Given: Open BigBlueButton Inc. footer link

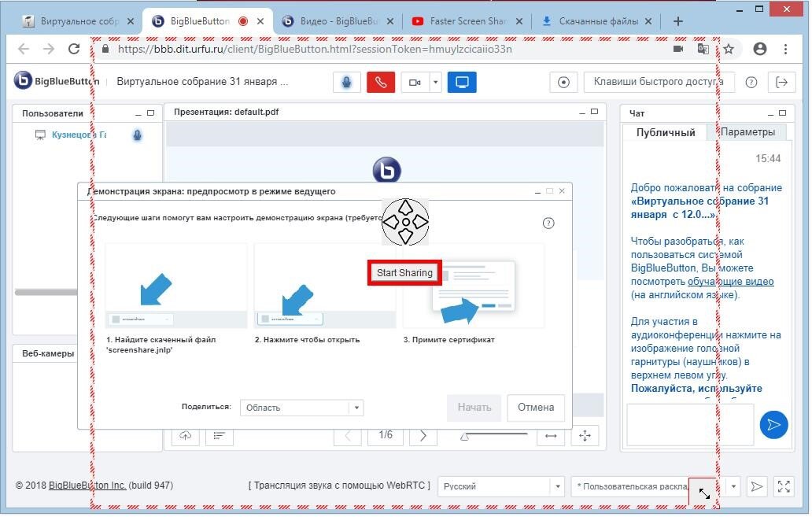Looking at the screenshot, I should pos(87,486).
